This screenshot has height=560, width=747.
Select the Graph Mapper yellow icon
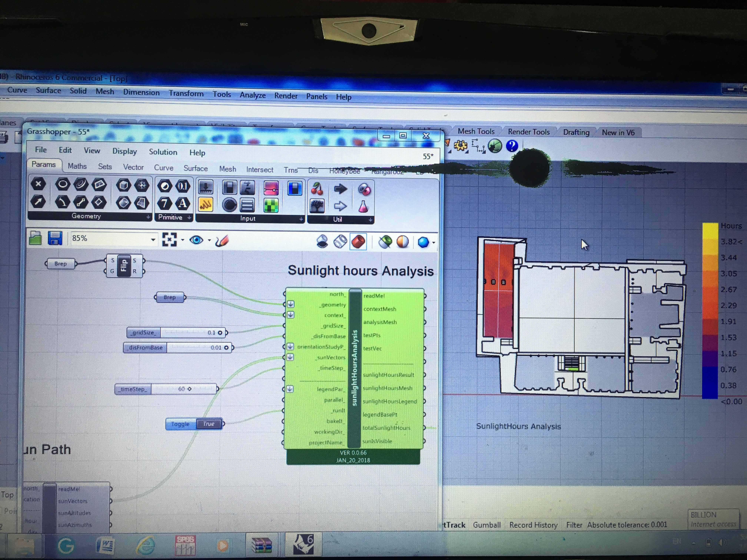(x=206, y=205)
